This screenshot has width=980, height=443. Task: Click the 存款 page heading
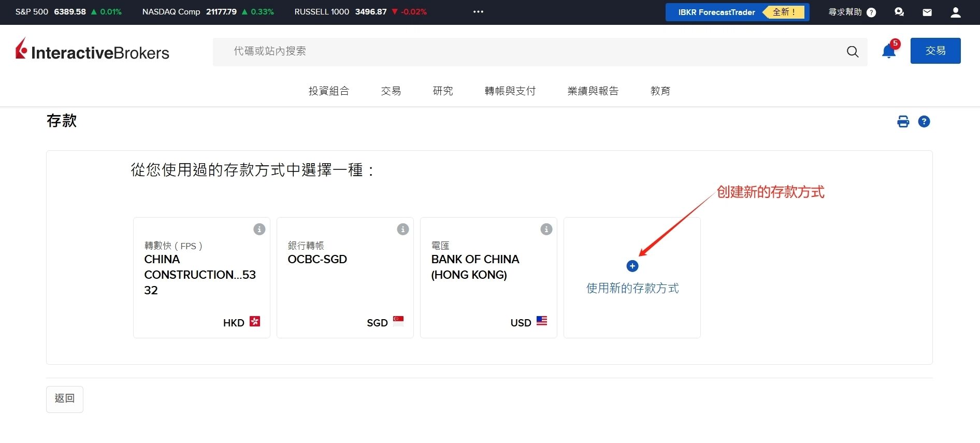click(62, 121)
